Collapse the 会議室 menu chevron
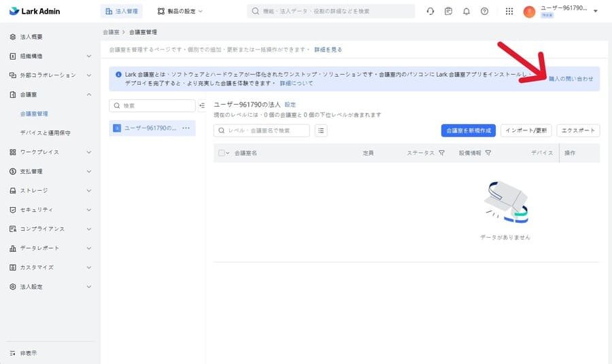Image resolution: width=612 pixels, height=364 pixels. tap(89, 94)
